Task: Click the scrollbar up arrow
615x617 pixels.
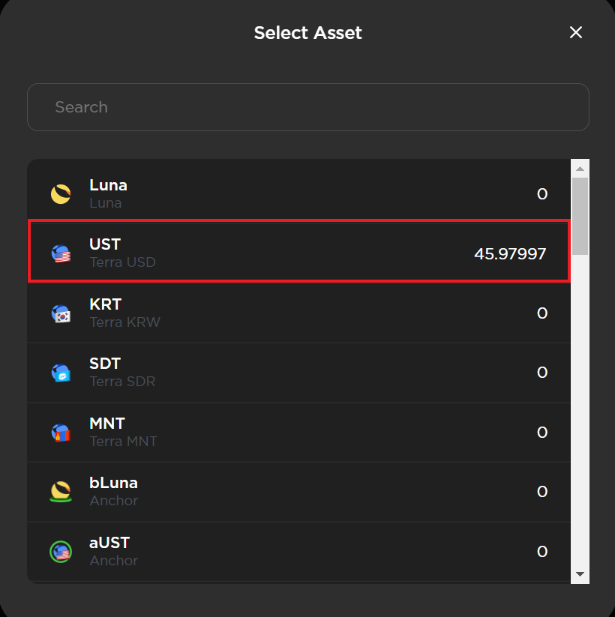Action: 580,169
